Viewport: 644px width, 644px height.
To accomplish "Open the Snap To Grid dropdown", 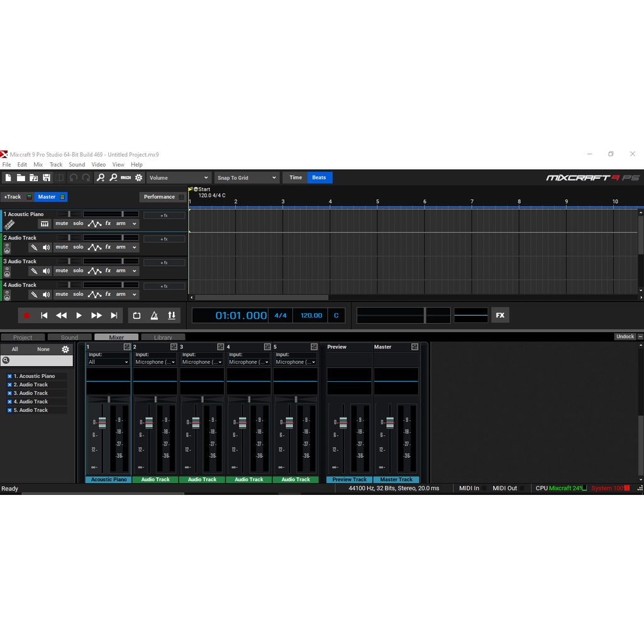I will point(247,178).
